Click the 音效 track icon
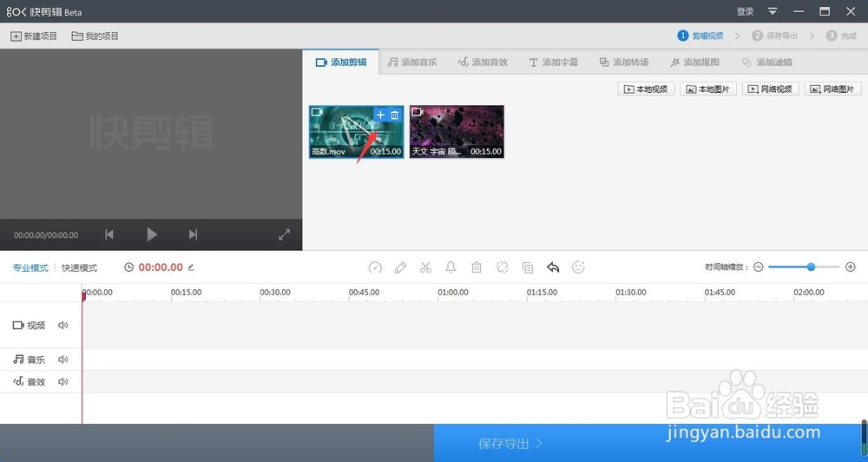 pyautogui.click(x=18, y=382)
